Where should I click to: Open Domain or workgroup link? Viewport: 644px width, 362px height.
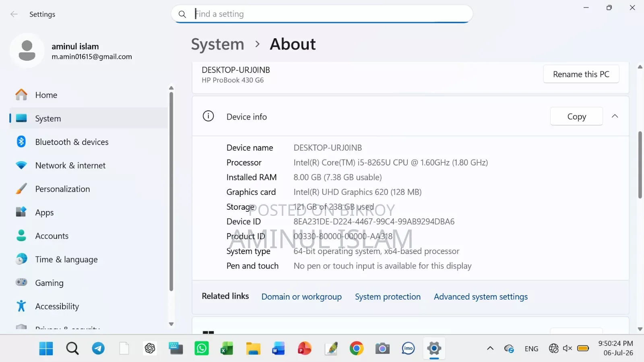tap(301, 297)
